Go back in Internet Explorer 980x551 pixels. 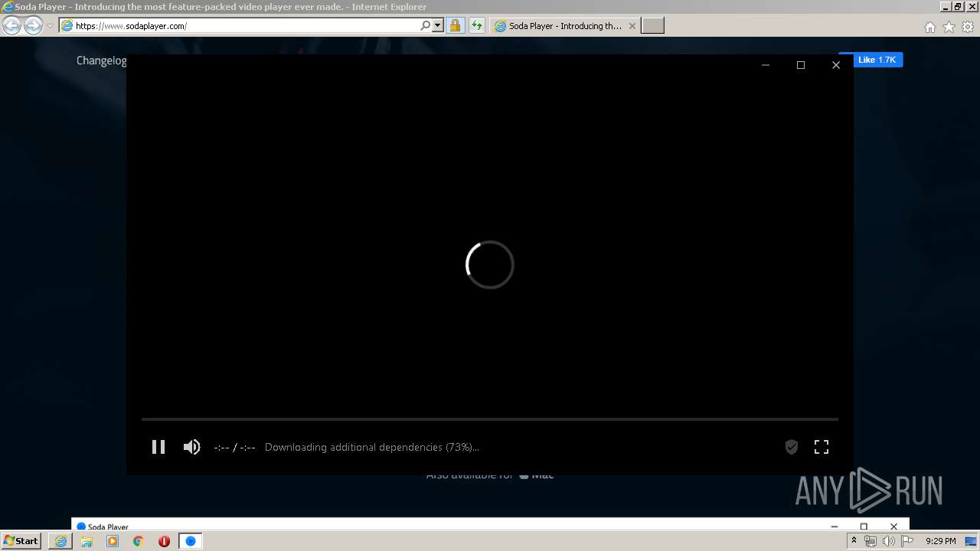coord(12,26)
